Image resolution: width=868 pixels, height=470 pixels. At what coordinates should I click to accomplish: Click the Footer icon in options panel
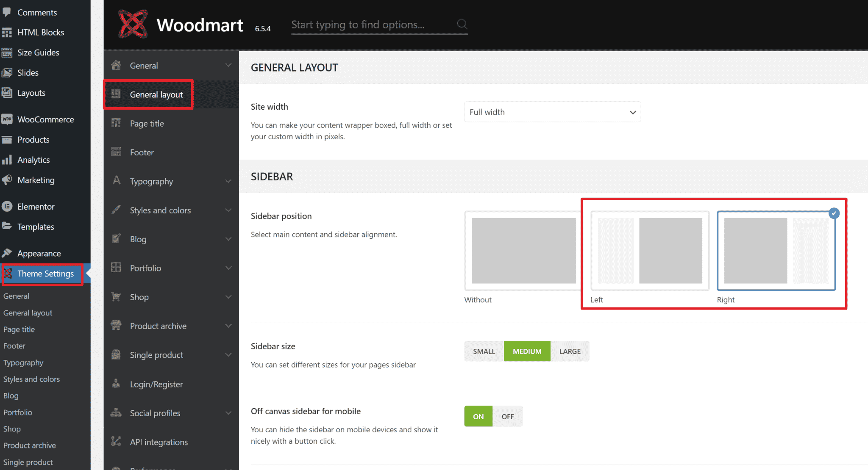pos(116,152)
